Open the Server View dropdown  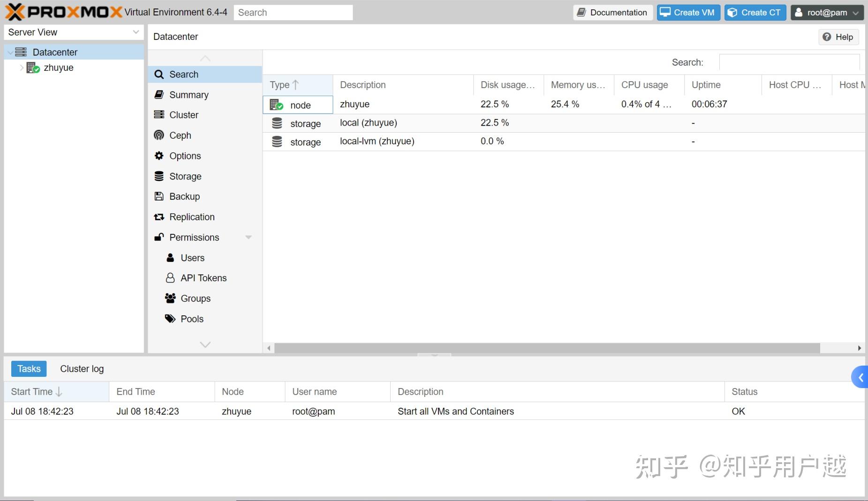tap(136, 32)
